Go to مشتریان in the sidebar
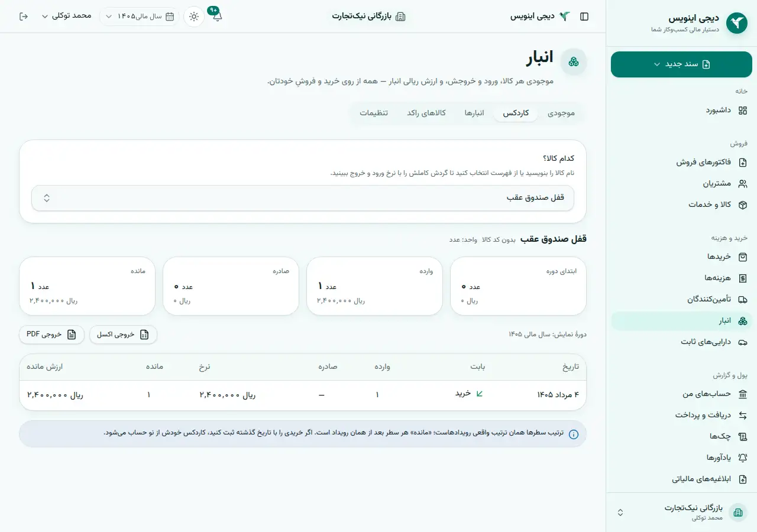The width and height of the screenshot is (757, 532). (681, 183)
